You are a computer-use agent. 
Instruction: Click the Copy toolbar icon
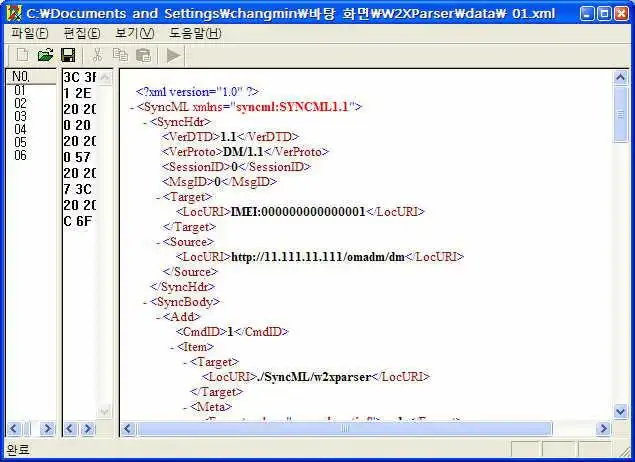(x=120, y=55)
